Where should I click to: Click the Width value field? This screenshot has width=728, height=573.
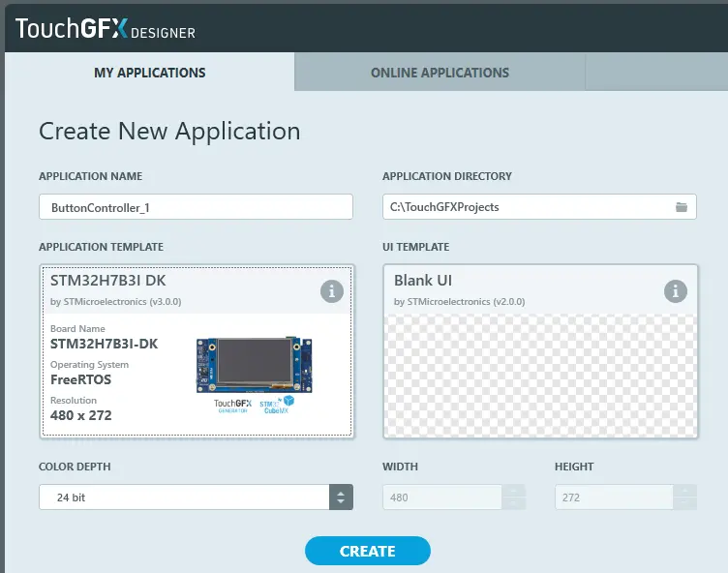442,498
